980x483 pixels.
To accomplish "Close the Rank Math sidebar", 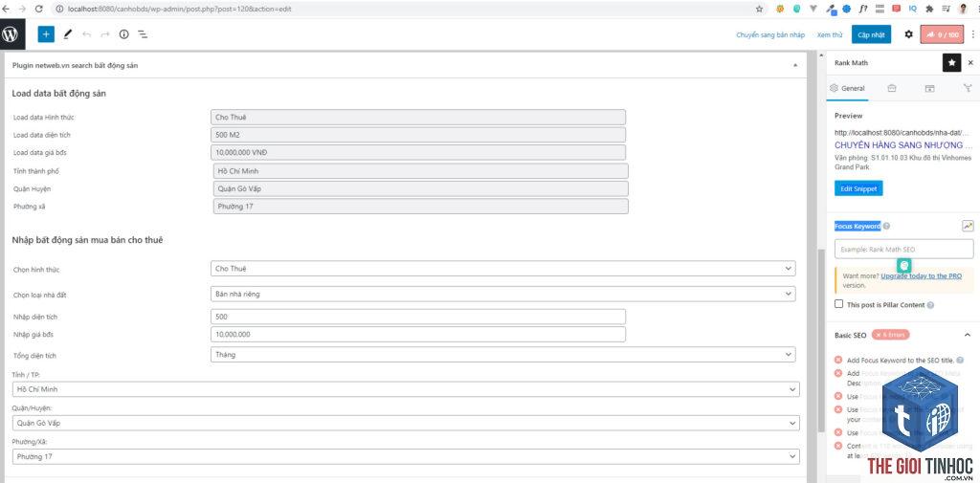I will tap(970, 62).
